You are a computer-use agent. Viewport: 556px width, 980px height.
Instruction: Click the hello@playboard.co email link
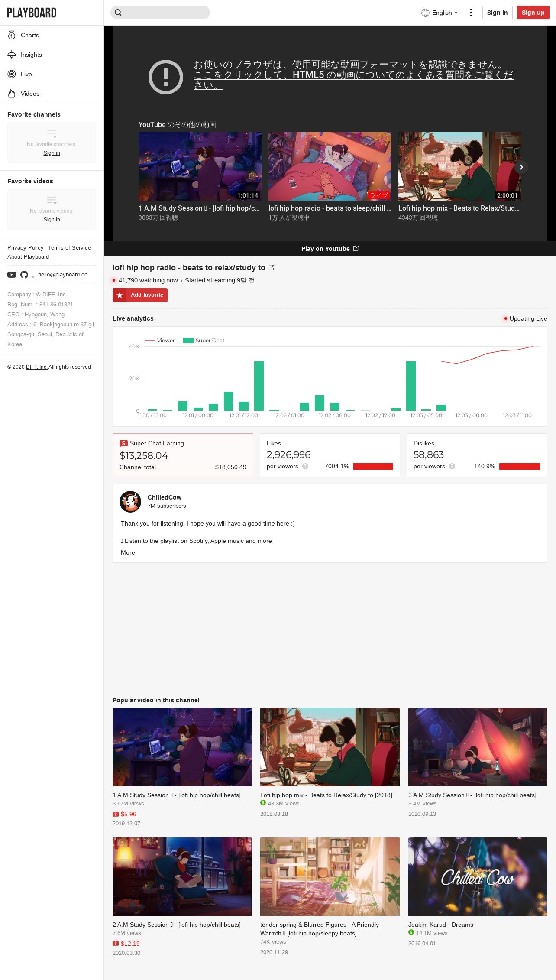pos(63,275)
